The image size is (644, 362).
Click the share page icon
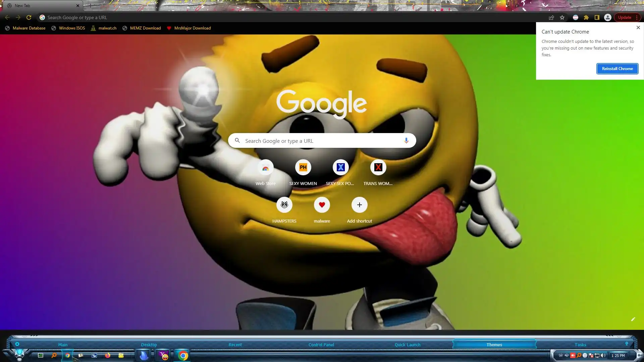coord(551,17)
